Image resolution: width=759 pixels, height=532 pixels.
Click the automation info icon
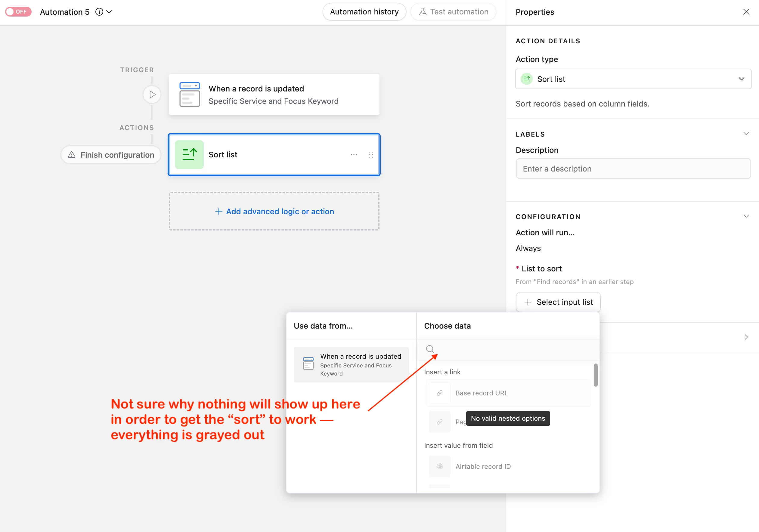[x=99, y=12]
